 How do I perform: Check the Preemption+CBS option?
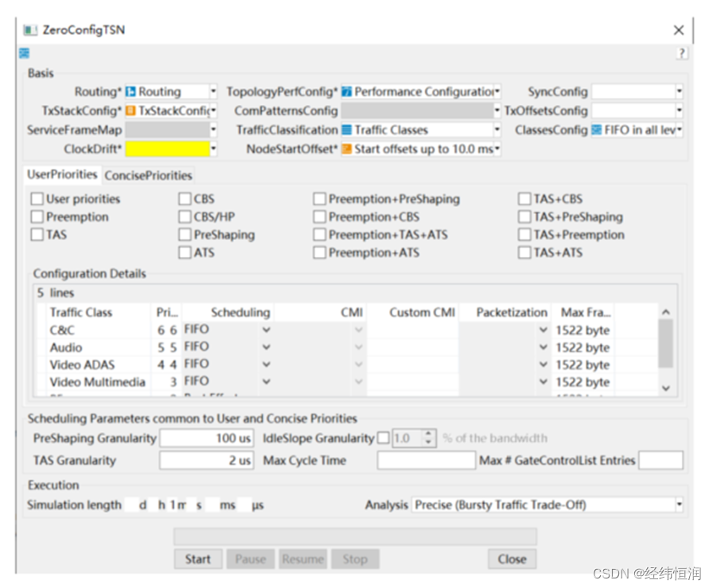pos(320,217)
